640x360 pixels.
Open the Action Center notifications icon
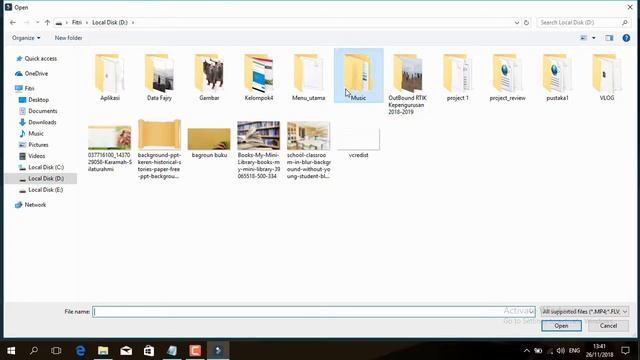point(625,351)
